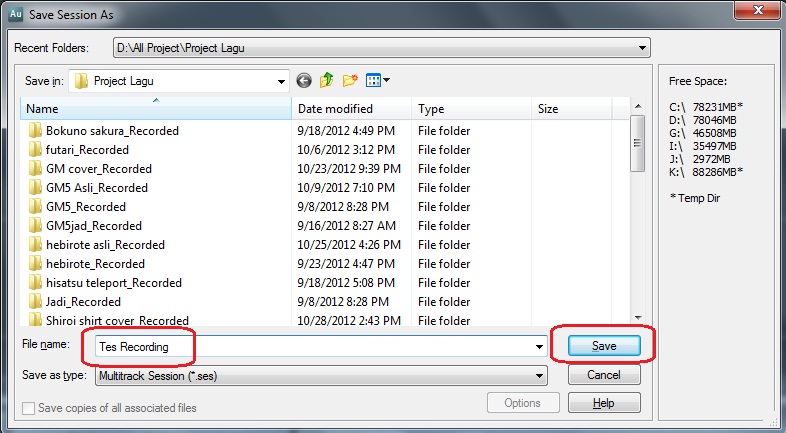Sort the list by Size column
Viewport: 786px width, 433px height.
click(571, 109)
